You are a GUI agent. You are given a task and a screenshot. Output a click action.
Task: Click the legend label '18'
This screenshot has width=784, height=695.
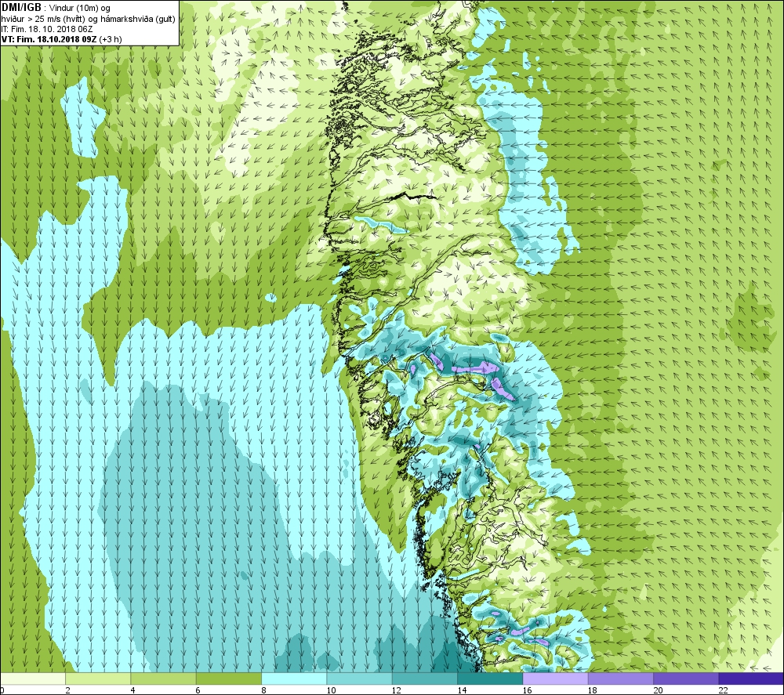pos(592,690)
